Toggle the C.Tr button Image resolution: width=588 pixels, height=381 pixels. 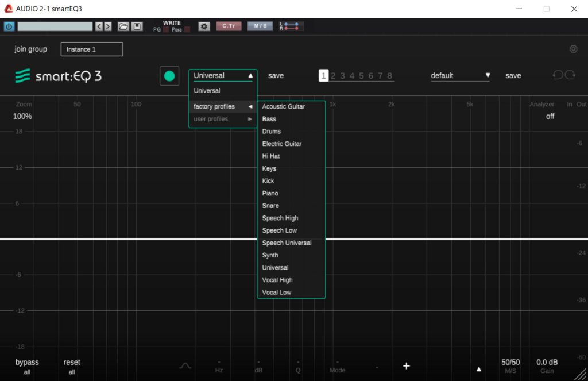pos(229,26)
